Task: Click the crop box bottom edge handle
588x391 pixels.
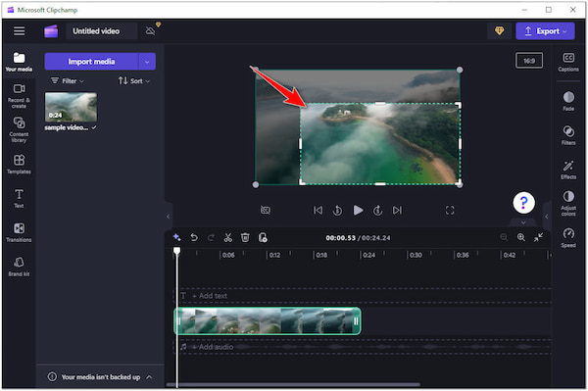Action: [x=380, y=183]
